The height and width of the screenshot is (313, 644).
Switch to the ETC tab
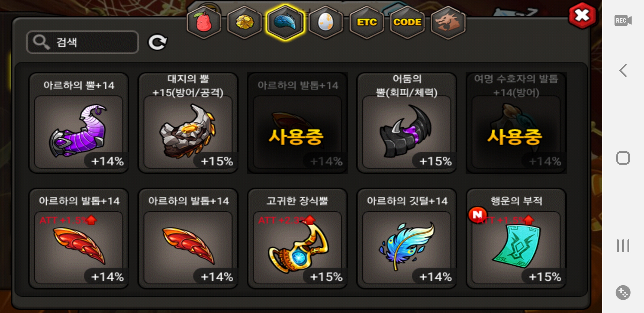pos(367,22)
